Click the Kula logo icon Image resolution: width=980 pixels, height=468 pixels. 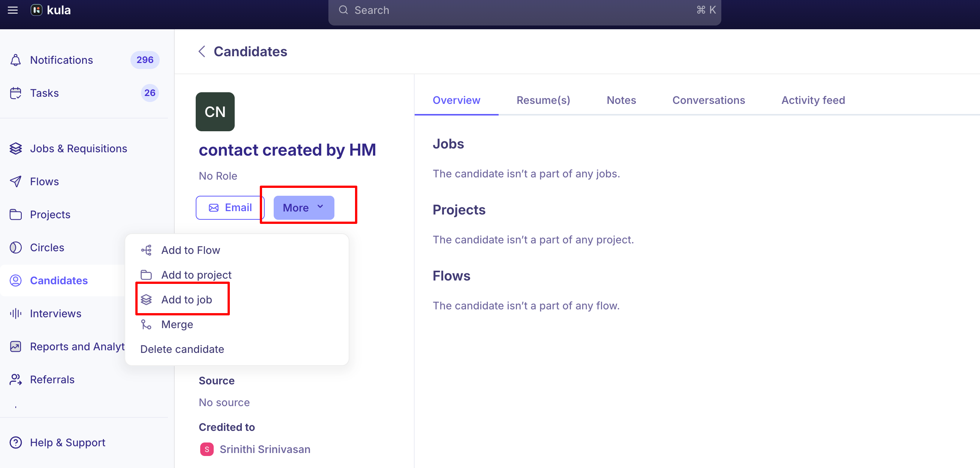[x=36, y=10]
